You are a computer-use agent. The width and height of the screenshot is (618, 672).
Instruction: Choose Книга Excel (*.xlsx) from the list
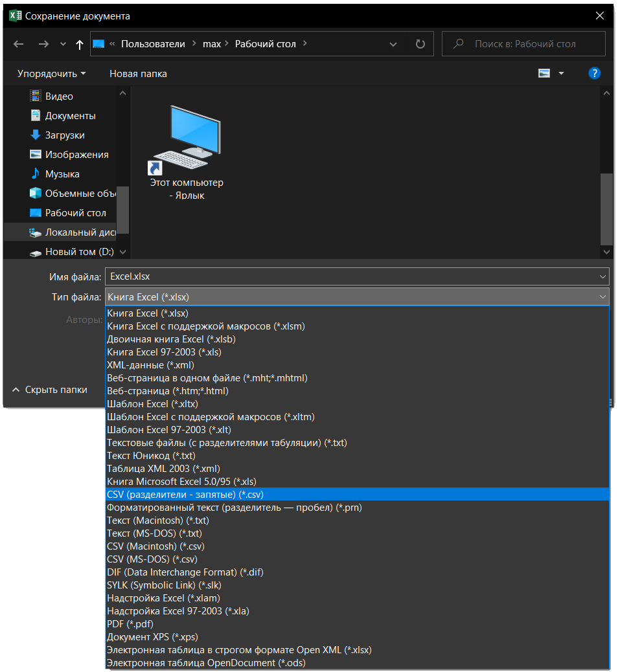tap(357, 313)
